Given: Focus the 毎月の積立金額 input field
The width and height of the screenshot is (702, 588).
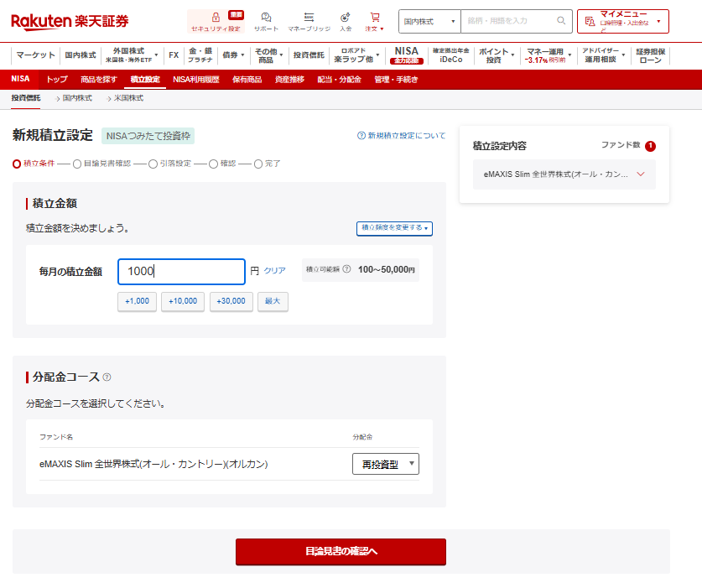Looking at the screenshot, I should 181,272.
